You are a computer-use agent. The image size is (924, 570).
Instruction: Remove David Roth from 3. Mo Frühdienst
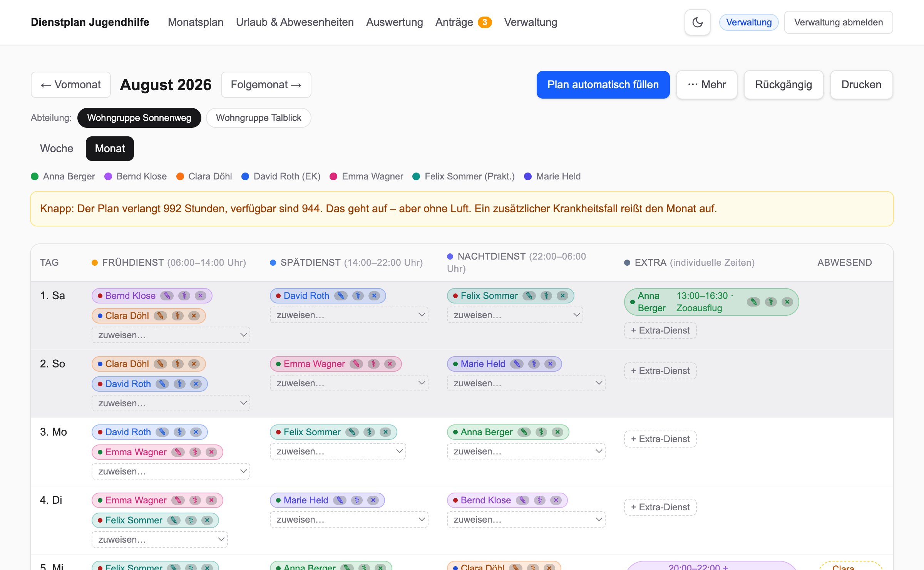click(x=196, y=432)
